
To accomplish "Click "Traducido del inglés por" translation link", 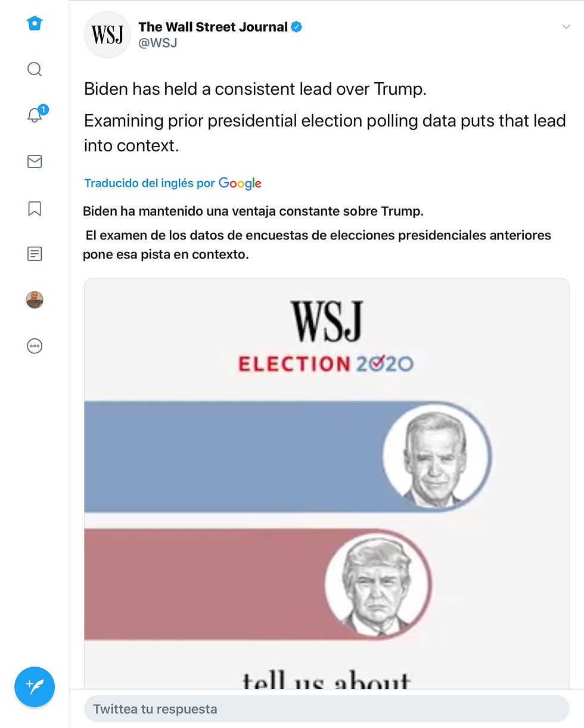I will 149,183.
